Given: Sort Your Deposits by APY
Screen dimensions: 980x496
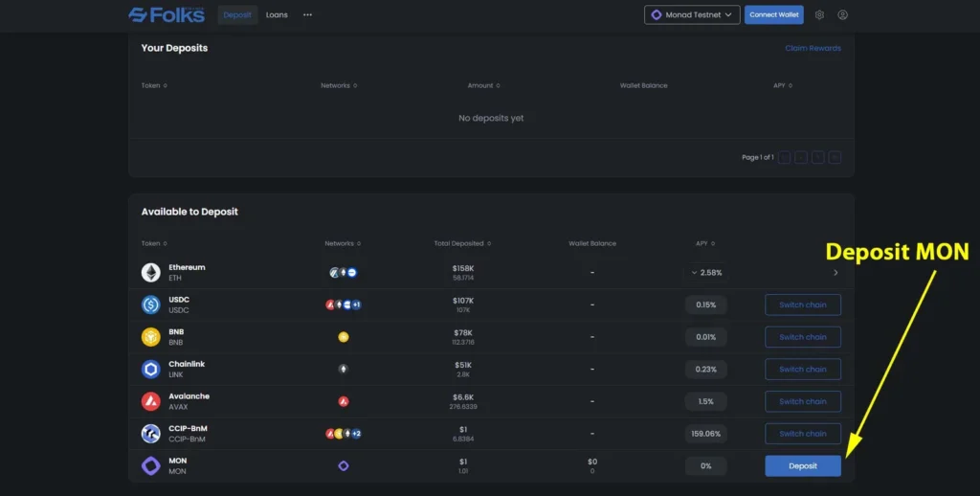Looking at the screenshot, I should pyautogui.click(x=783, y=85).
